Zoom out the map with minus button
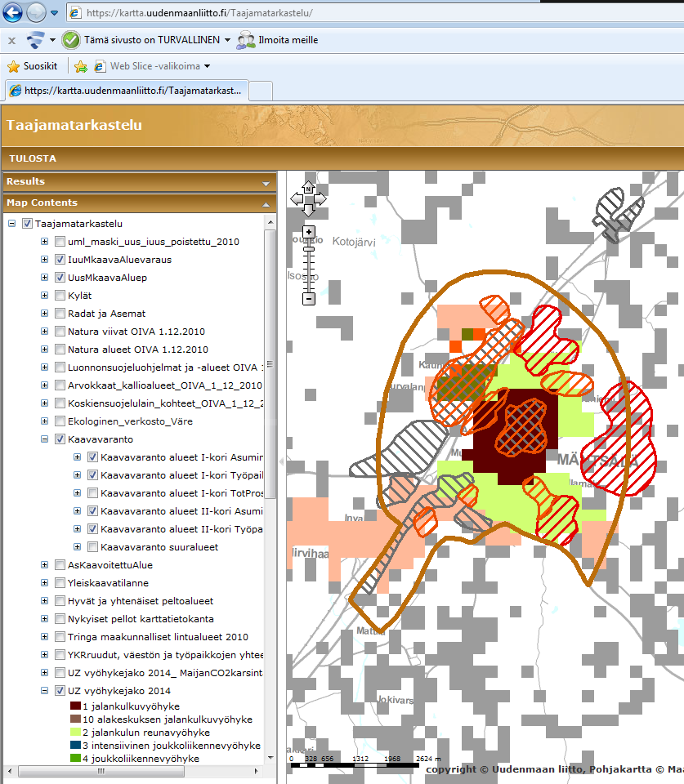The image size is (684, 784). click(x=309, y=299)
